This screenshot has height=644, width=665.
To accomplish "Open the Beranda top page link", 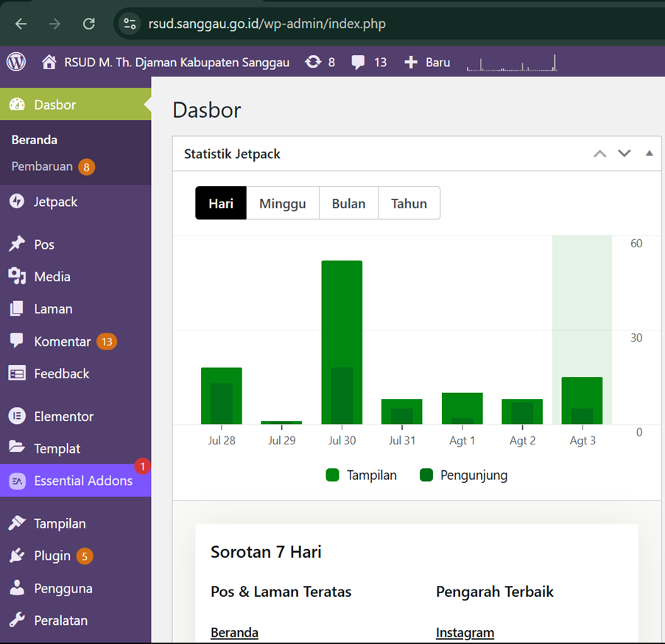I will (234, 633).
